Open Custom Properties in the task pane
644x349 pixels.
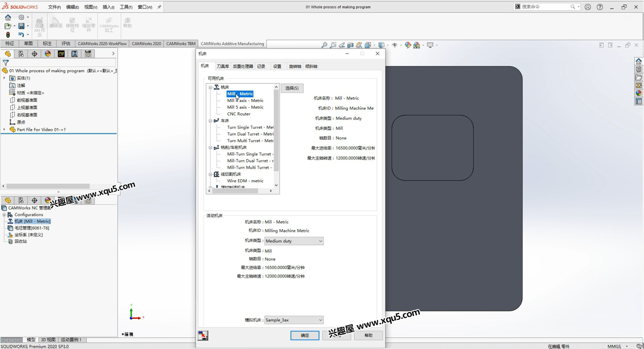(639, 101)
